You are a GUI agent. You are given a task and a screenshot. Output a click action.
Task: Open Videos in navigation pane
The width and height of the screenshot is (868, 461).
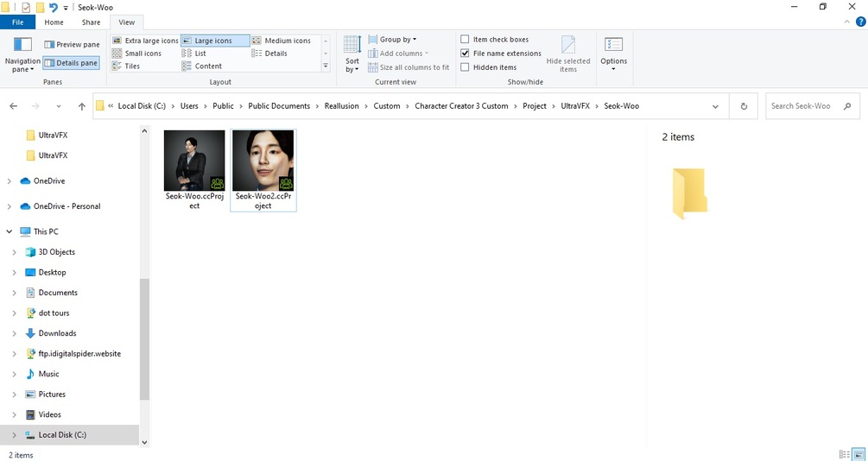pos(49,414)
